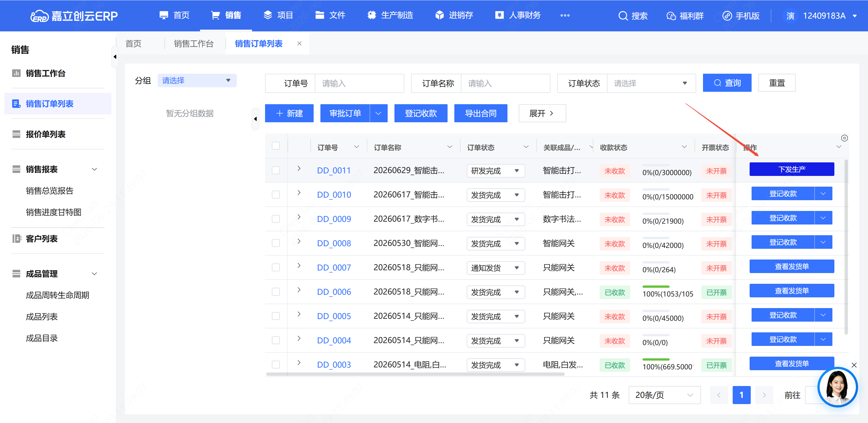Screen dimensions: 868x423
Task: Close the 销售订单列表 tab
Action: (299, 43)
